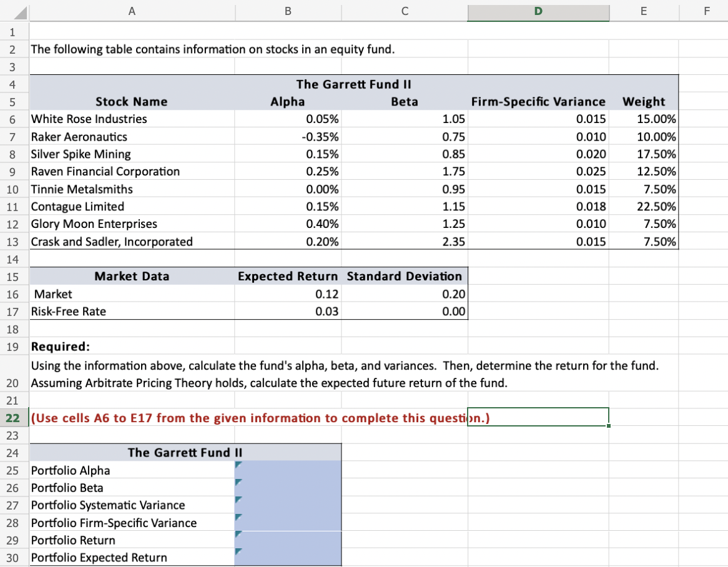This screenshot has height=567, width=728.
Task: Click the select-all triangle at grid corner
Action: tap(20, 12)
